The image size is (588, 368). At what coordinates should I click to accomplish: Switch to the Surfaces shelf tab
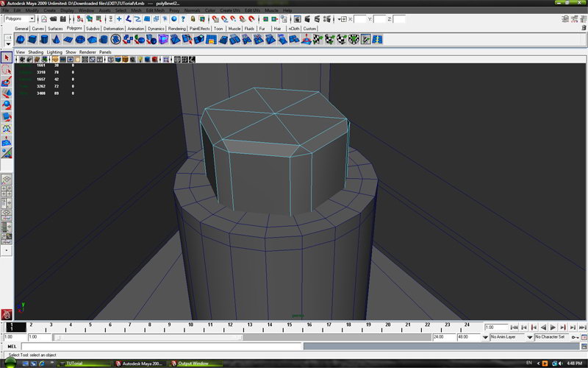[x=55, y=29]
